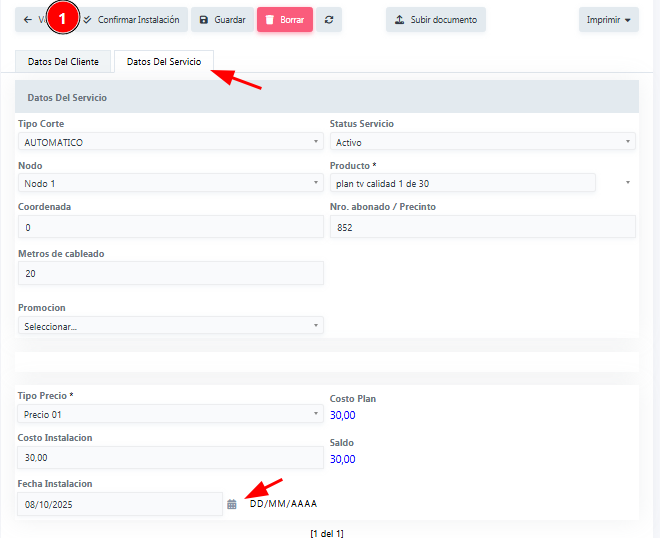Click the Borrar delete button
This screenshot has width=660, height=538.
tap(285, 20)
